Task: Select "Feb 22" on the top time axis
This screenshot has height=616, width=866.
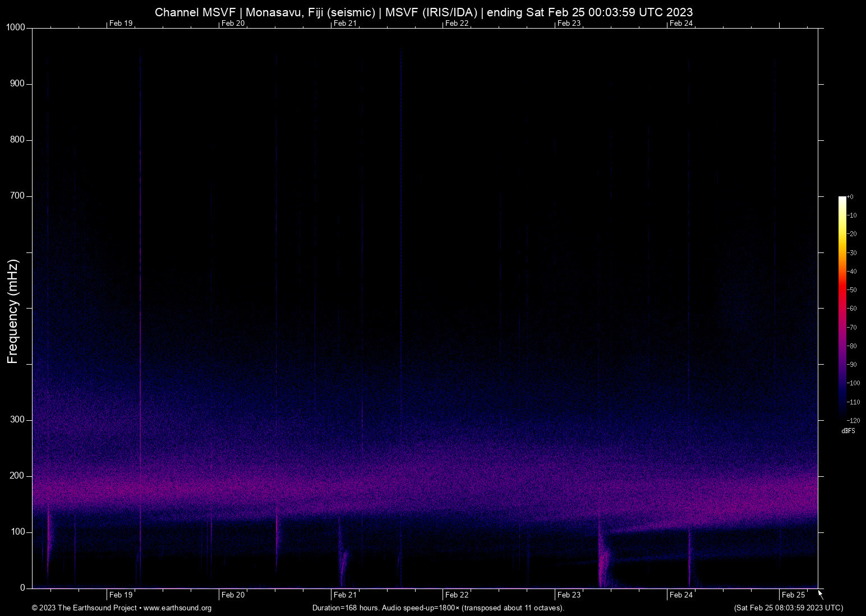Action: coord(457,23)
